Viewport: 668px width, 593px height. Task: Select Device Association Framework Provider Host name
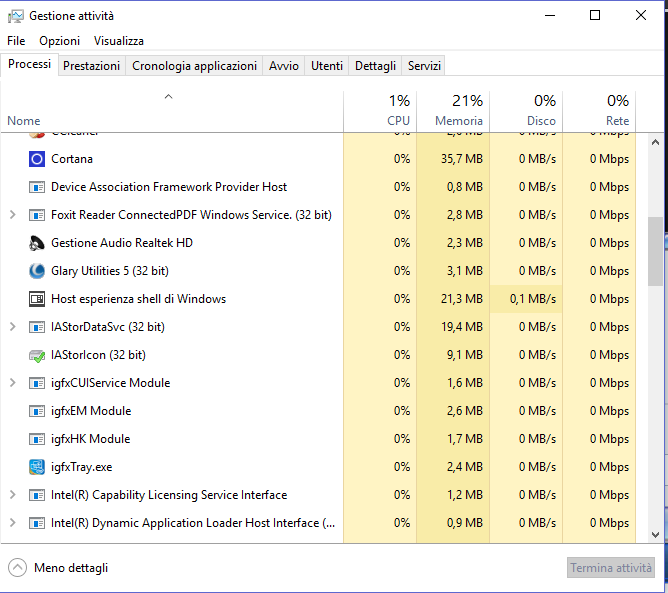169,187
